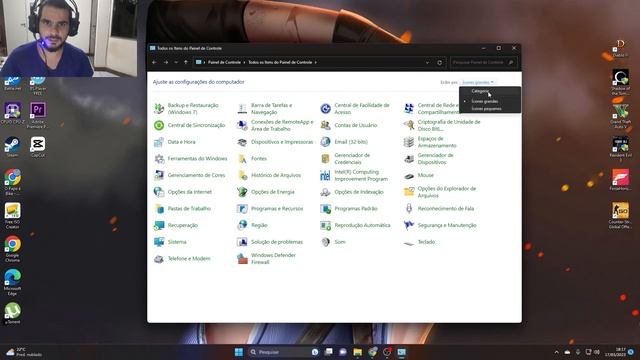The height and width of the screenshot is (360, 640).
Task: Open Ferramentas do Windows
Action: pyautogui.click(x=191, y=159)
